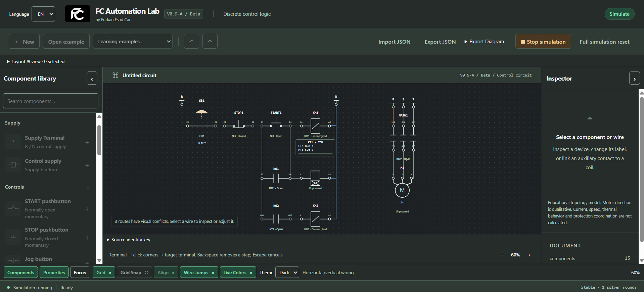Add Control supply with plus icon

click(87, 165)
